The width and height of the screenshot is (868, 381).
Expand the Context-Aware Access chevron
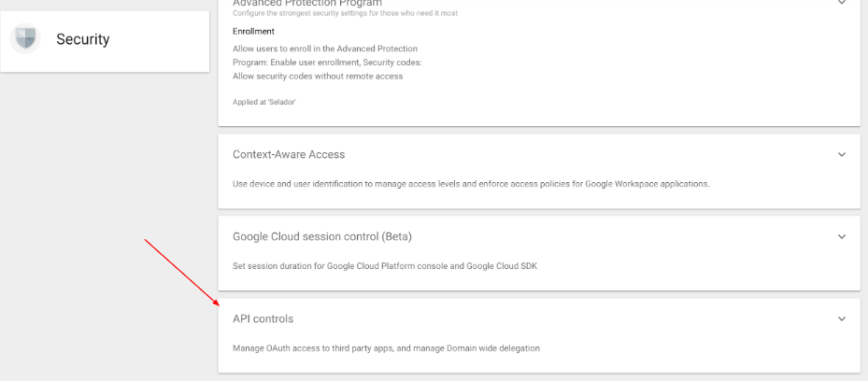pos(841,154)
